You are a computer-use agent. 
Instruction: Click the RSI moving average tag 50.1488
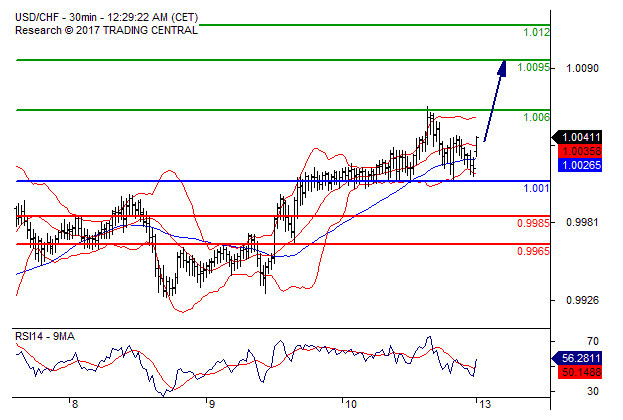click(580, 372)
